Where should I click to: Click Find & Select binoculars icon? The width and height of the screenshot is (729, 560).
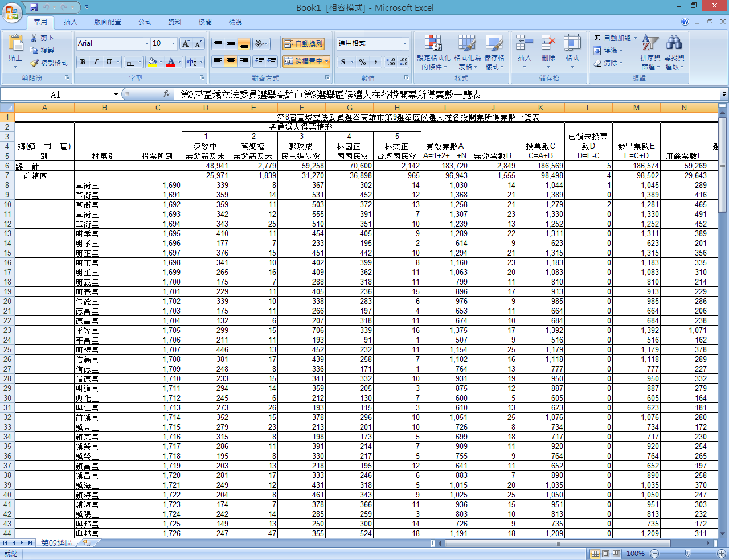[x=674, y=43]
